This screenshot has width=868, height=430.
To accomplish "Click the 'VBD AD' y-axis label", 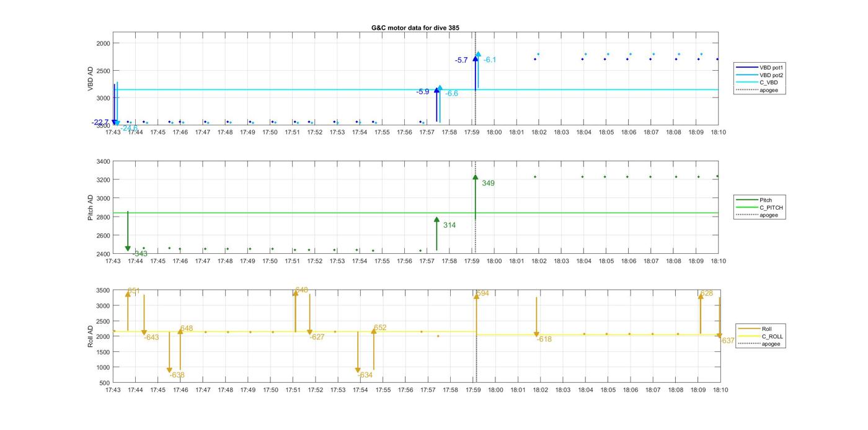I will coord(90,79).
